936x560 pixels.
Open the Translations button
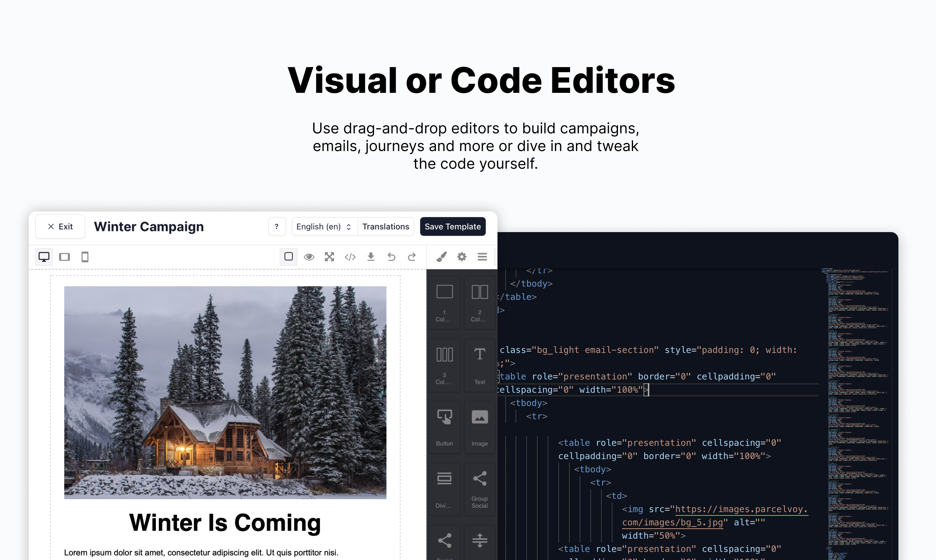385,227
